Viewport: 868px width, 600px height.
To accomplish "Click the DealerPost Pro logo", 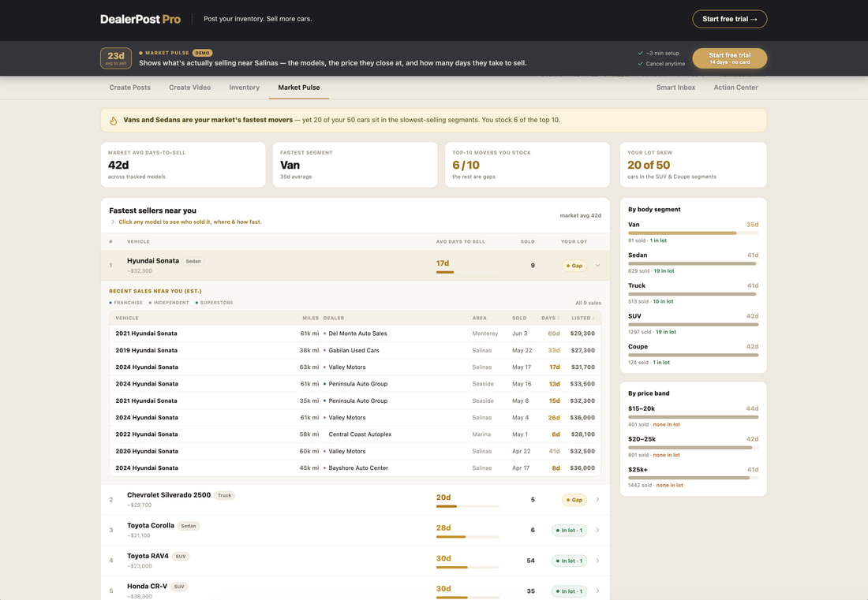I will (x=140, y=19).
